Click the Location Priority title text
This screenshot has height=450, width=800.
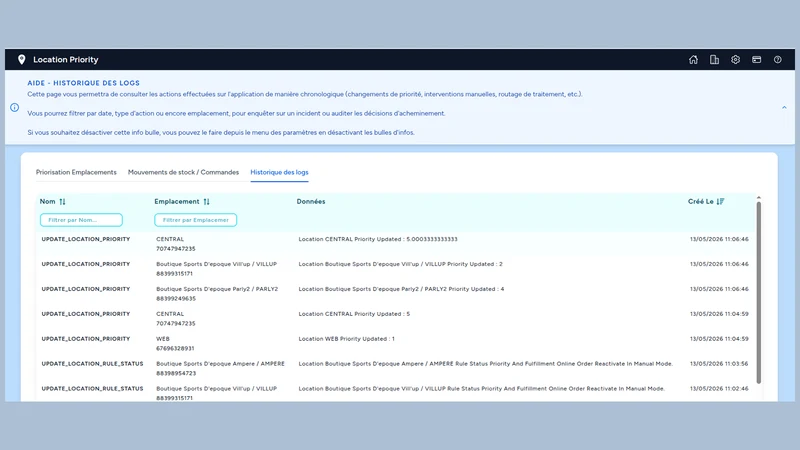(x=66, y=60)
